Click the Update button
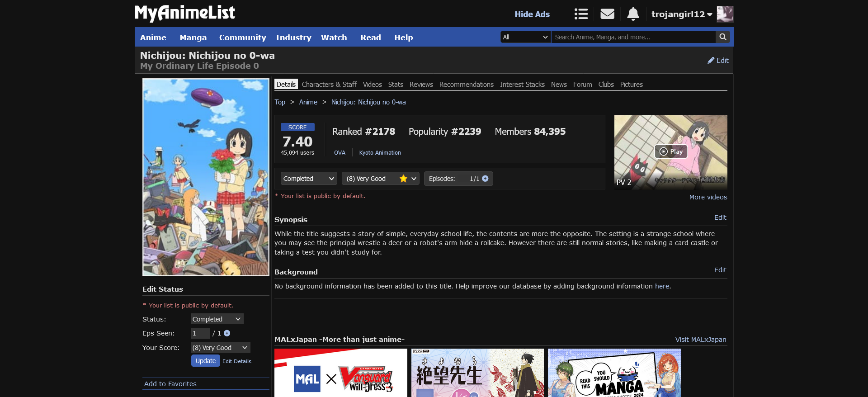This screenshot has height=397, width=868. tap(206, 361)
